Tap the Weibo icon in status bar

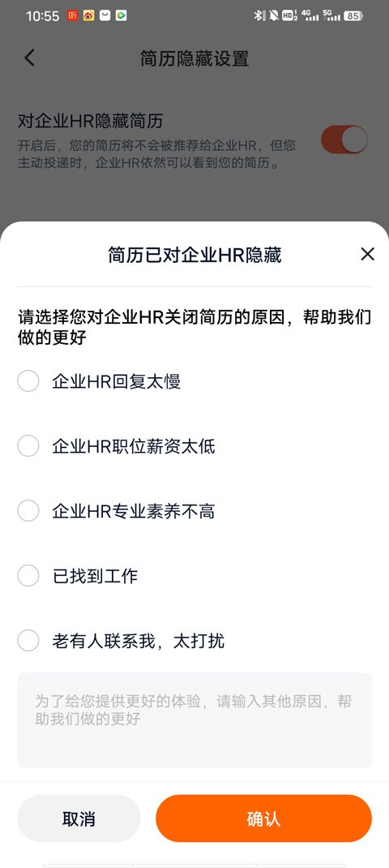88,15
